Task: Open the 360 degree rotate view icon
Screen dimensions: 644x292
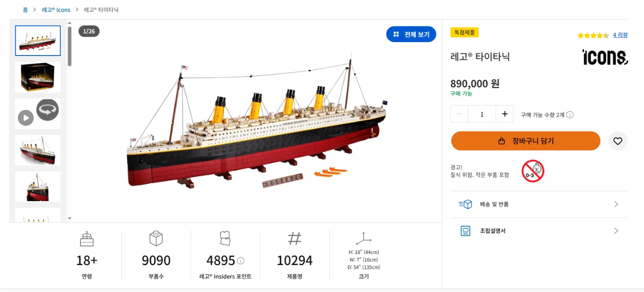Action: (x=47, y=110)
